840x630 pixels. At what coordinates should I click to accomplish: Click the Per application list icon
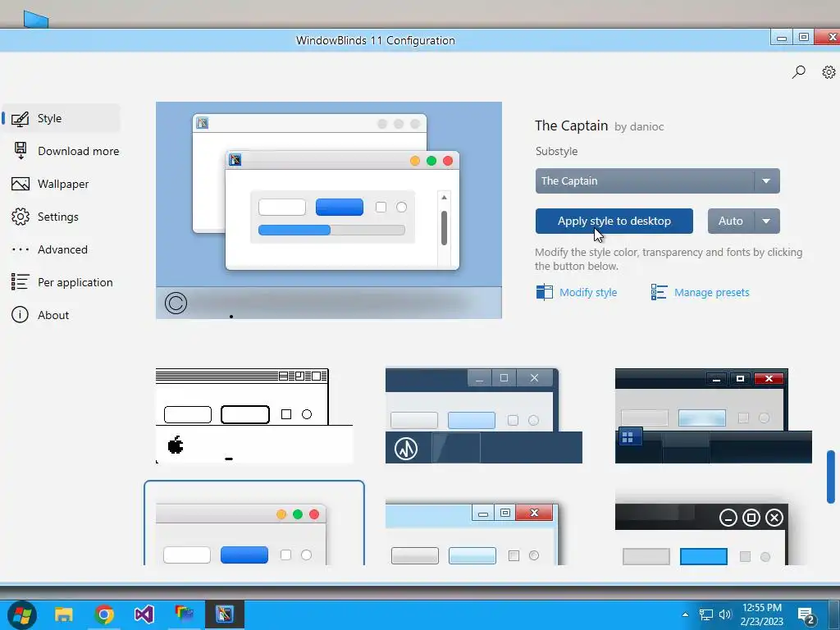click(21, 282)
